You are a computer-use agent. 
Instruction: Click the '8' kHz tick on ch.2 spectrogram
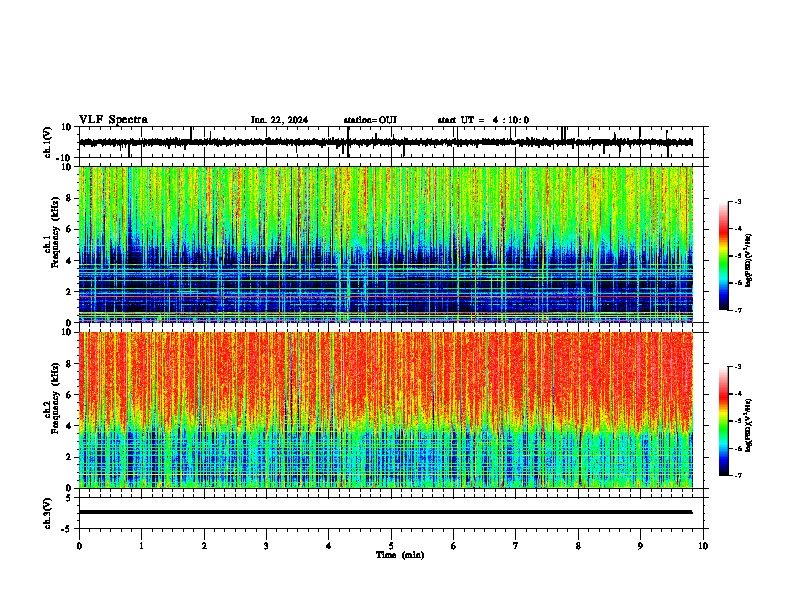(x=70, y=364)
